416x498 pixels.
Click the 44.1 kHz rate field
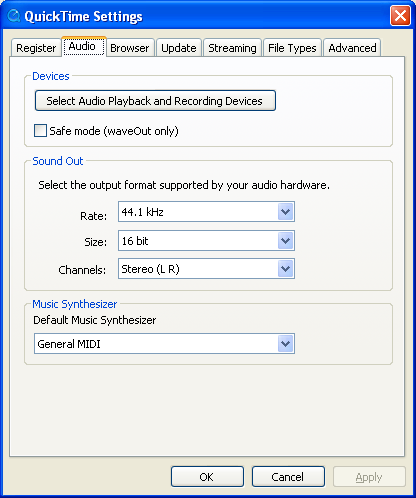point(206,212)
